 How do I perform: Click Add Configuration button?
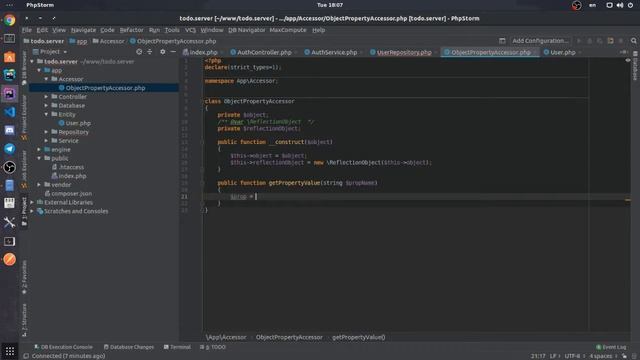click(540, 41)
